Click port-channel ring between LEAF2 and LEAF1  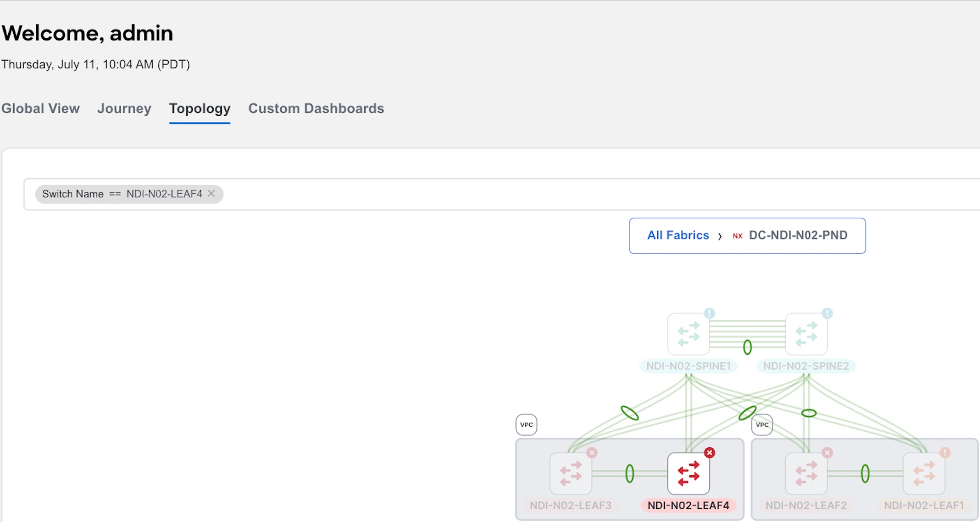(x=865, y=474)
